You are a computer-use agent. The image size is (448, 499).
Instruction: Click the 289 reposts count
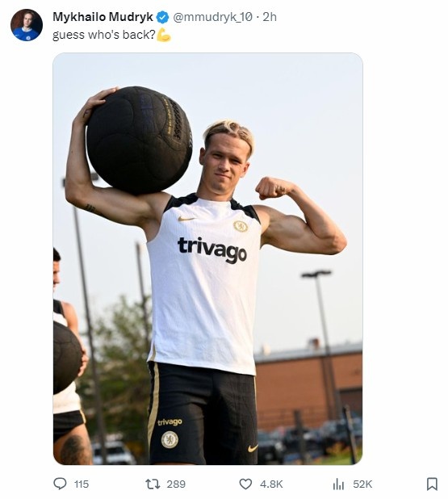176,484
